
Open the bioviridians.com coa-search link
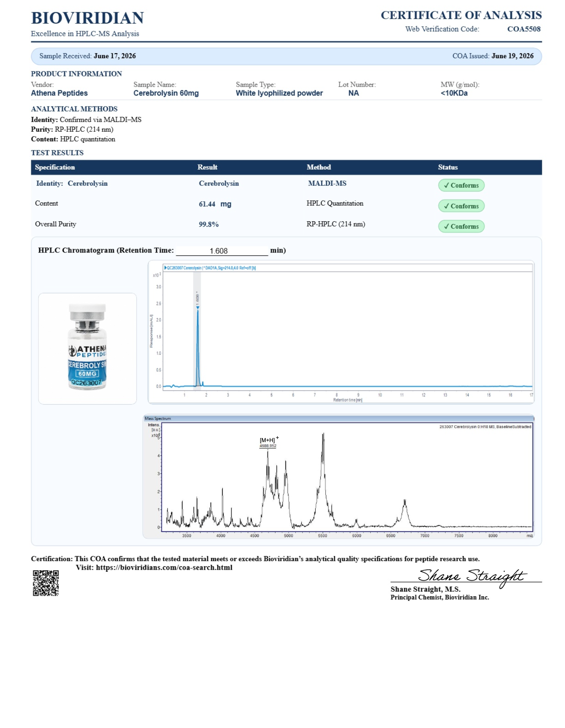tap(164, 568)
